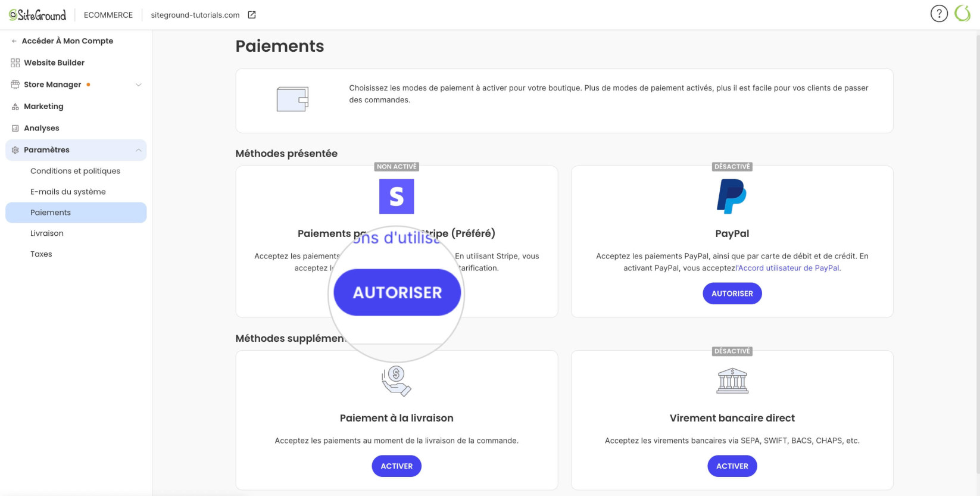Click the Méthodes présentée heading
The height and width of the screenshot is (496, 980).
(286, 154)
